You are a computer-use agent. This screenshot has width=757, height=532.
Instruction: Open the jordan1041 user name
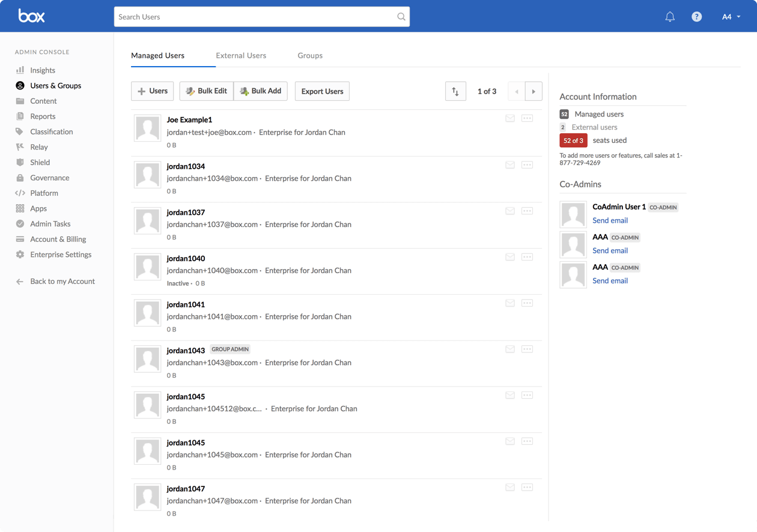(186, 304)
